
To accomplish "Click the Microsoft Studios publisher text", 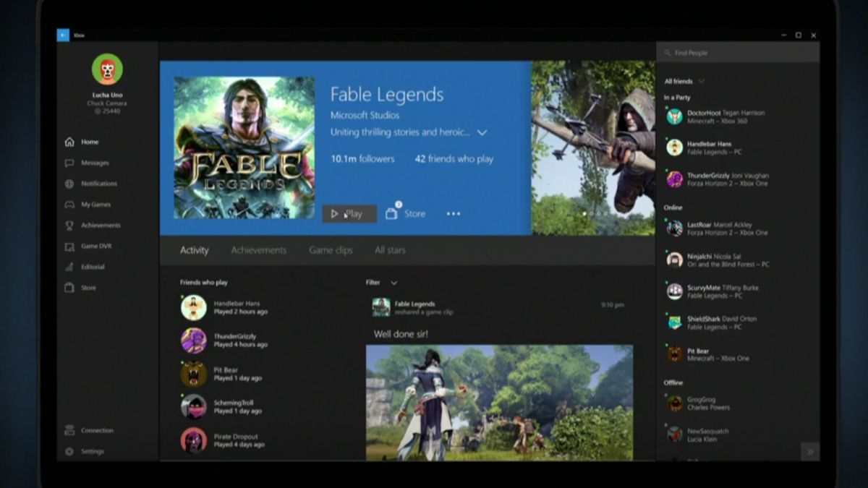I will pos(365,116).
